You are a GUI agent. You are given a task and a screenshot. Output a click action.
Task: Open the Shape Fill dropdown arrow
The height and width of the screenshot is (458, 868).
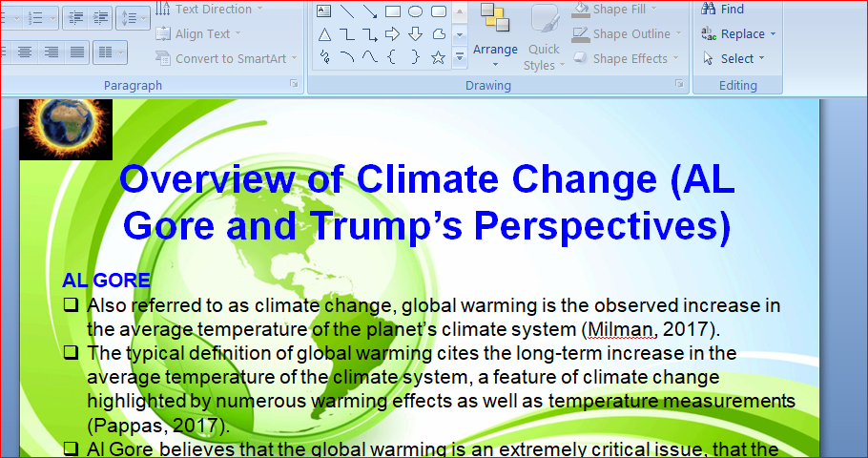point(653,10)
